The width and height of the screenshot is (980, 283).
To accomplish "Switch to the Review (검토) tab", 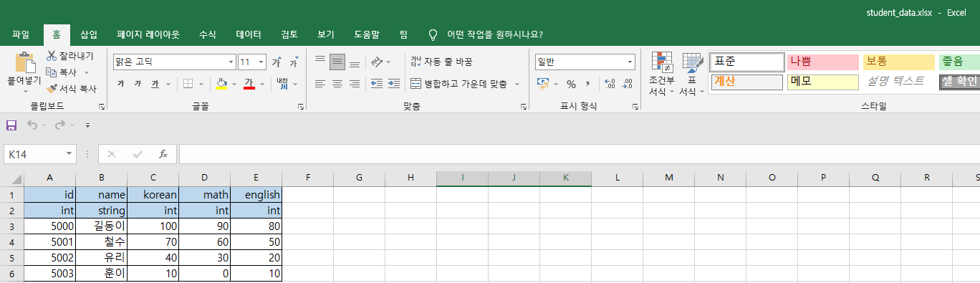I will click(289, 34).
